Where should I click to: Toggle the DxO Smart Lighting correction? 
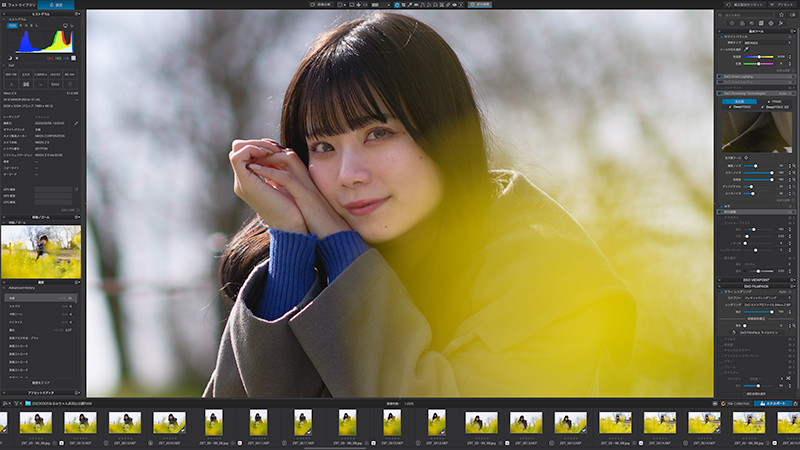click(721, 77)
